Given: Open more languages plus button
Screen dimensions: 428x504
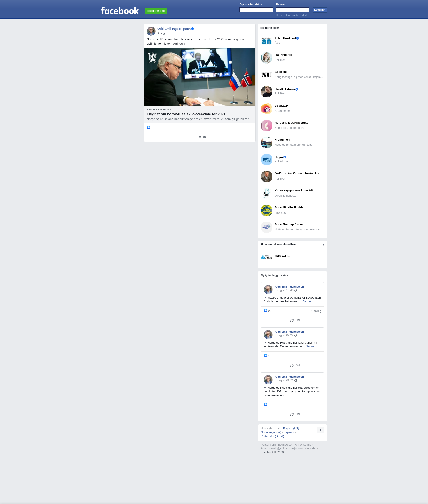Looking at the screenshot, I should pyautogui.click(x=320, y=430).
